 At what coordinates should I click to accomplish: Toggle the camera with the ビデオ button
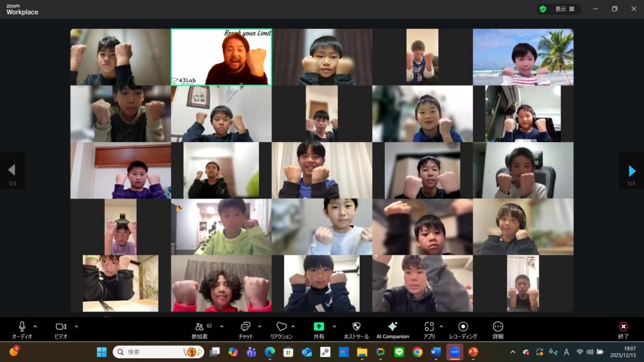(x=61, y=327)
